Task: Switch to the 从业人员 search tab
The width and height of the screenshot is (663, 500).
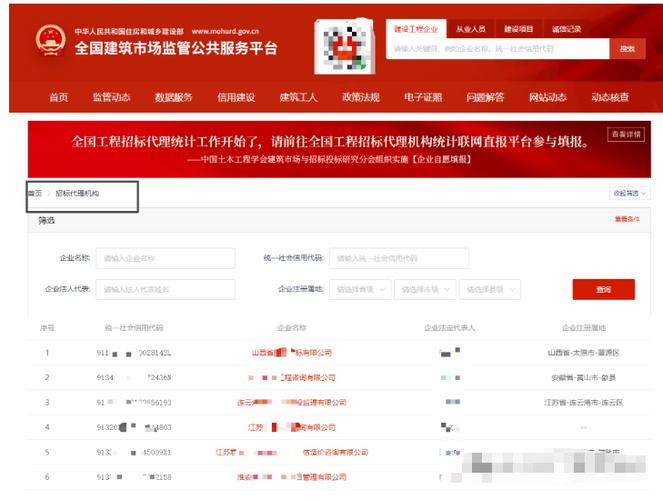Action: tap(471, 29)
